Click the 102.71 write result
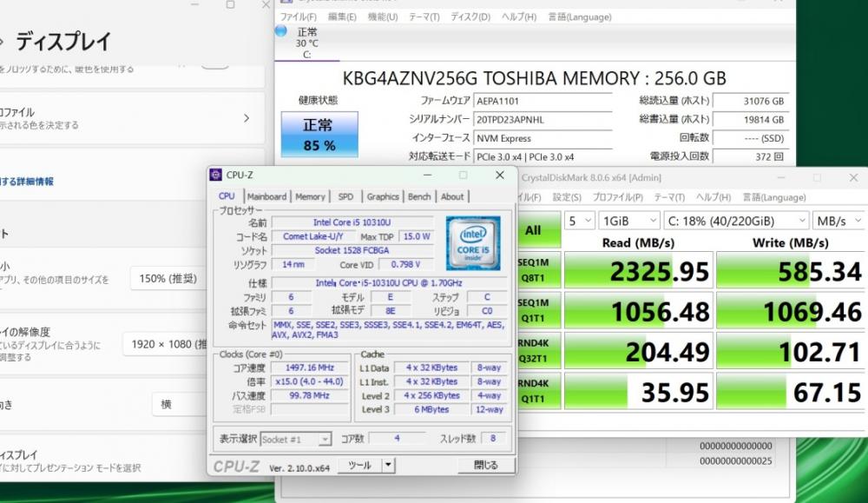 (x=791, y=351)
